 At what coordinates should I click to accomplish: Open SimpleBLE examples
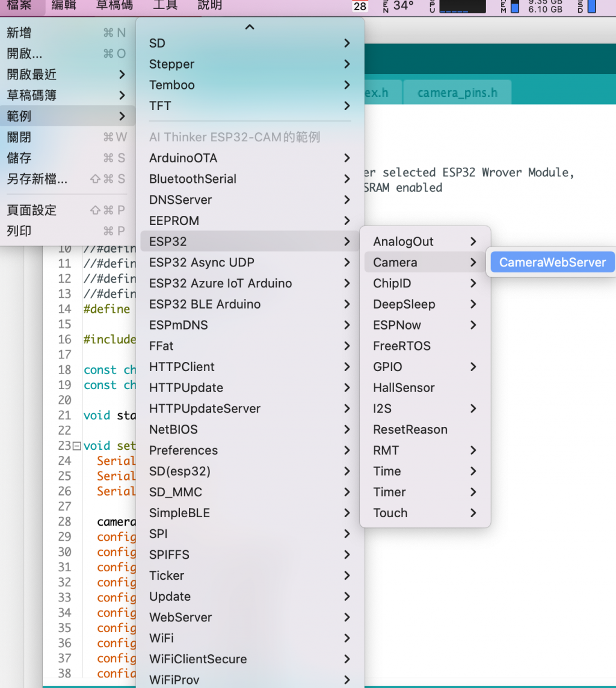tap(250, 513)
